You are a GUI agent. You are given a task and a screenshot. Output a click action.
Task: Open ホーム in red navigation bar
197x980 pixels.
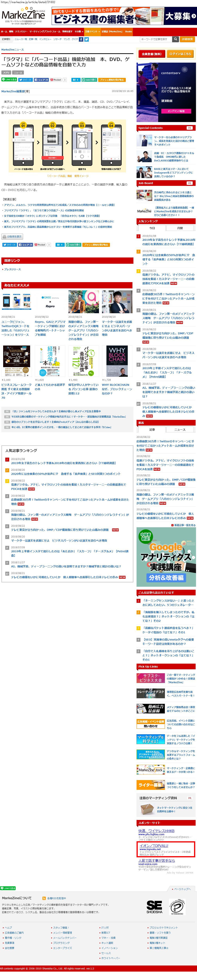pyautogui.click(x=4, y=31)
